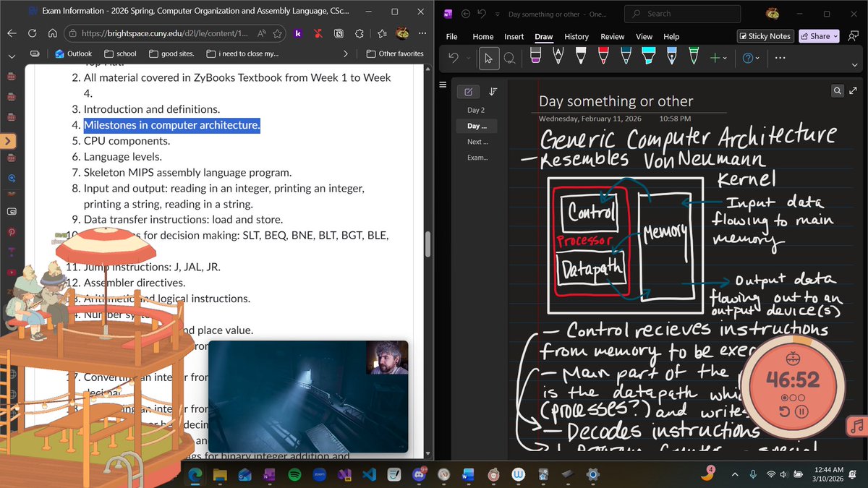Pause the 46:52 focus timer
The image size is (868, 488).
[x=801, y=411]
